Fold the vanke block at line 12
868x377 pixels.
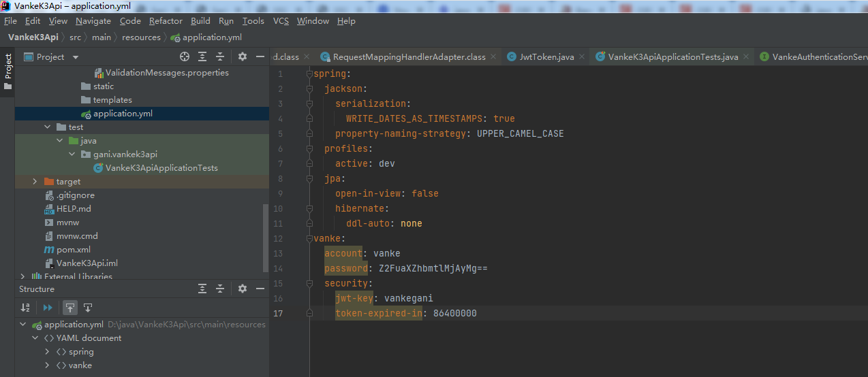click(309, 238)
